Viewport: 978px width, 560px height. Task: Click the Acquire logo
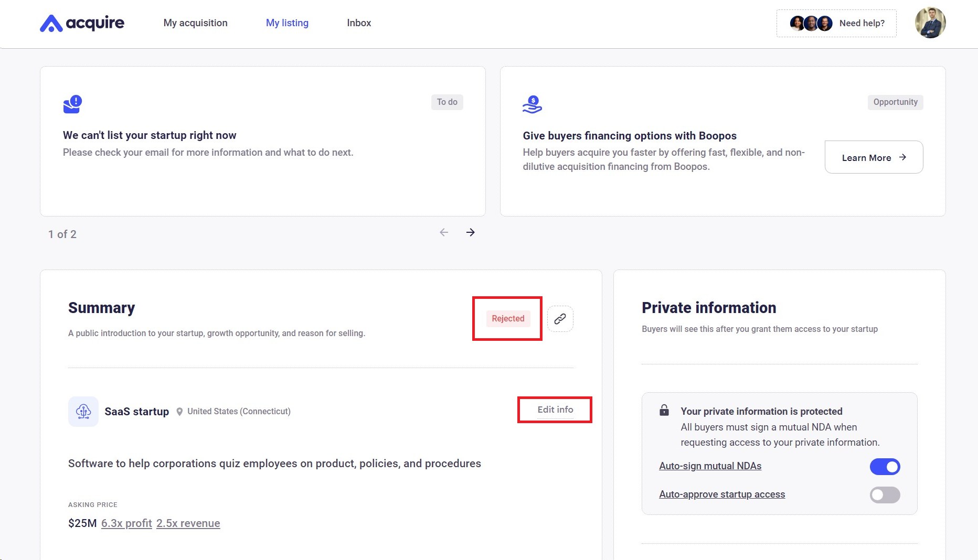[82, 23]
